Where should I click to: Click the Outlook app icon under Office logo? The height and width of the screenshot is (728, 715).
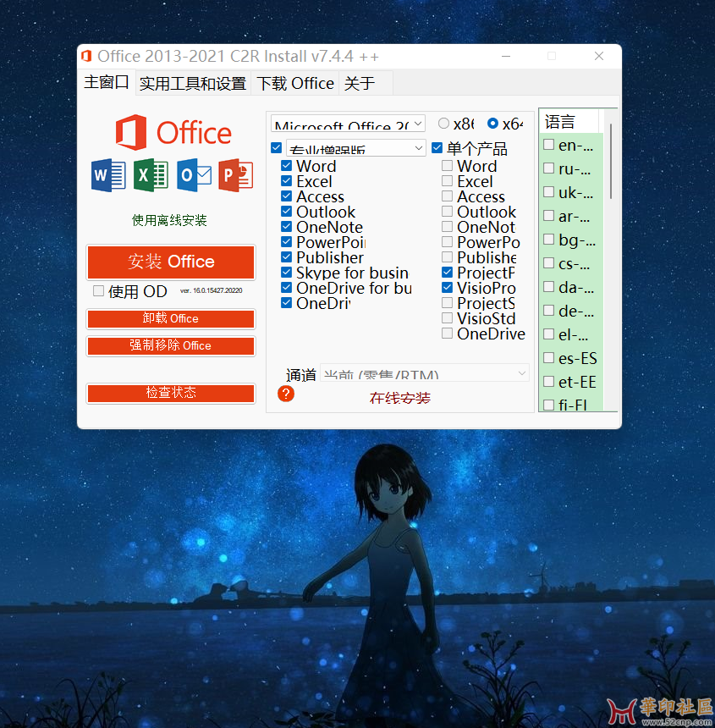(194, 175)
